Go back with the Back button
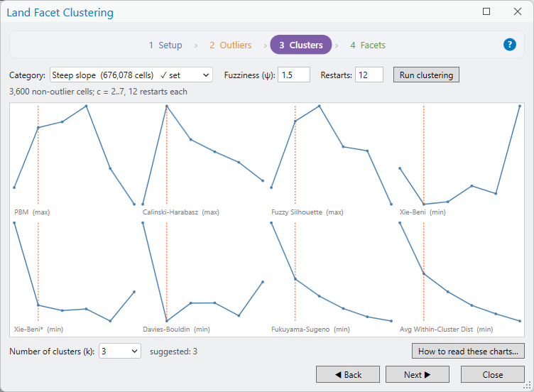Viewport: 534px width, 392px height. pyautogui.click(x=348, y=375)
